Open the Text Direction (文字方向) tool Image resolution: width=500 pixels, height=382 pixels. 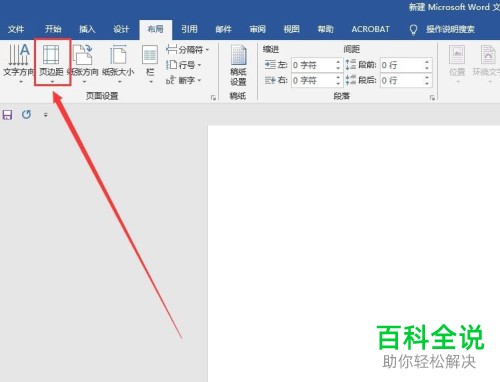18,63
